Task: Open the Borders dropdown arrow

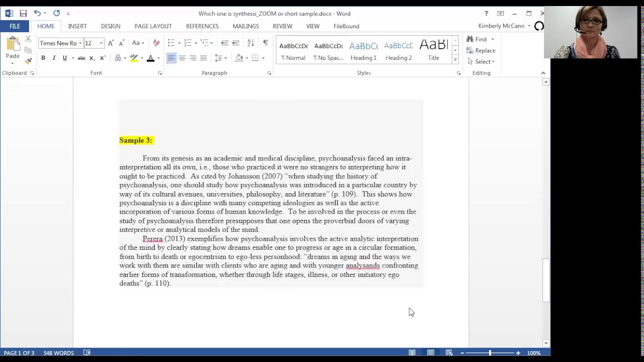Action: click(x=263, y=58)
